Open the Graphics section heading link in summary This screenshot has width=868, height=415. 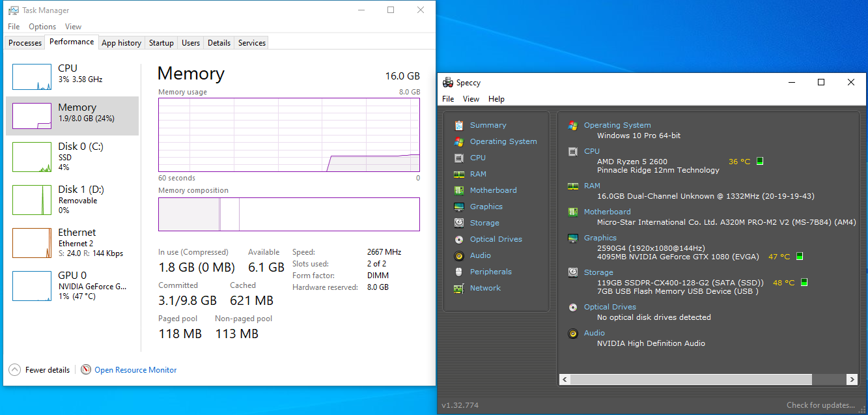[x=600, y=238]
